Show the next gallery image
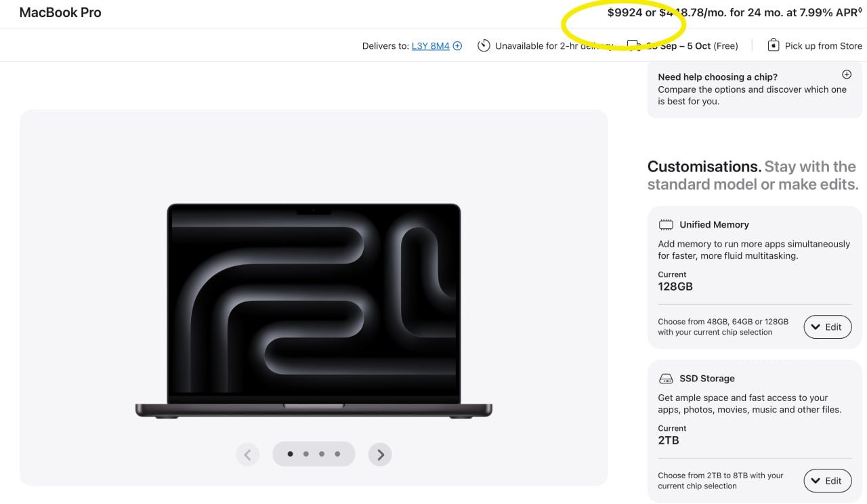The width and height of the screenshot is (867, 504). coord(380,455)
